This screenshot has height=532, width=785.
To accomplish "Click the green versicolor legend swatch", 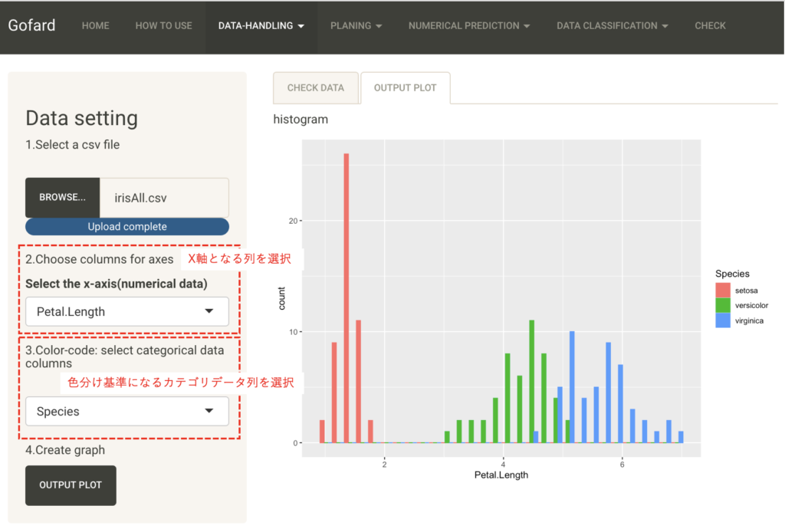I will (x=723, y=305).
